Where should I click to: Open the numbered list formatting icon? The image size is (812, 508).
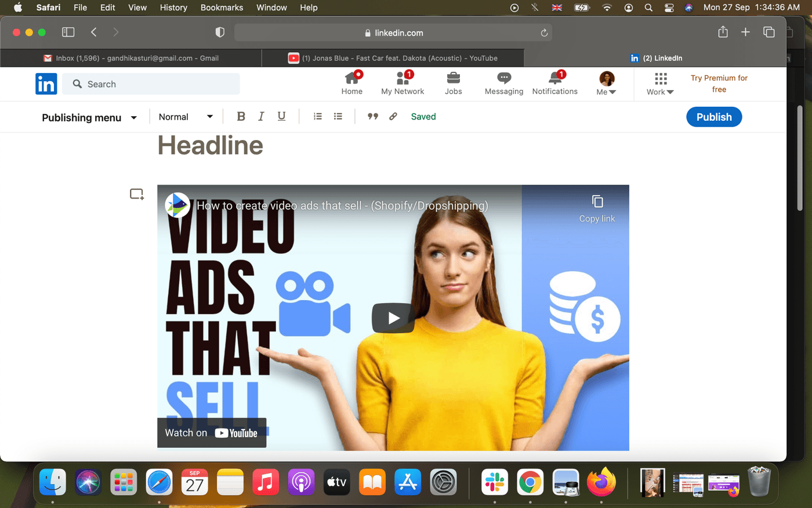(317, 116)
